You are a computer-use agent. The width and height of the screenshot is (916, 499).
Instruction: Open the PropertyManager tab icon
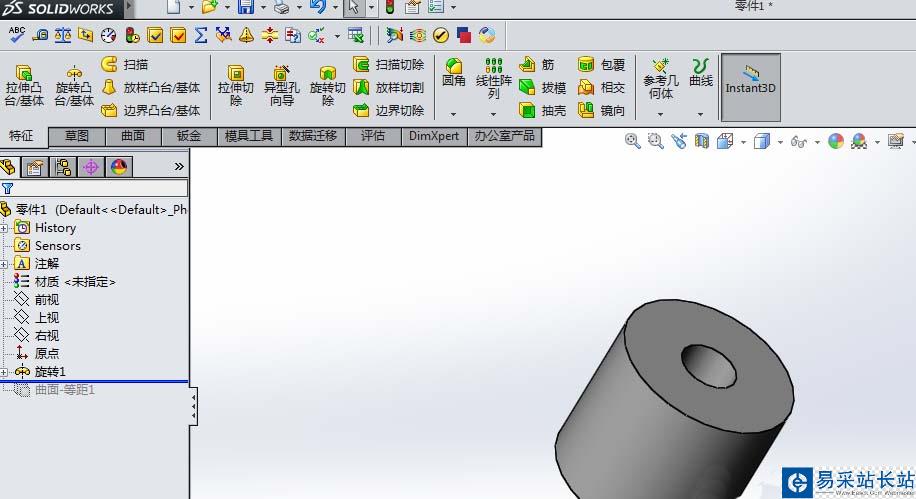34,168
